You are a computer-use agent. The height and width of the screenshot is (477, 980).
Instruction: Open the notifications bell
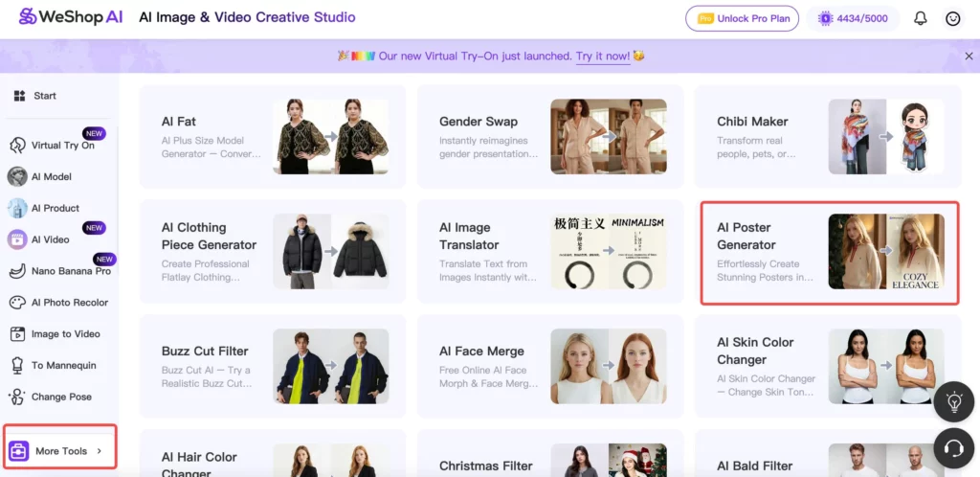(920, 19)
